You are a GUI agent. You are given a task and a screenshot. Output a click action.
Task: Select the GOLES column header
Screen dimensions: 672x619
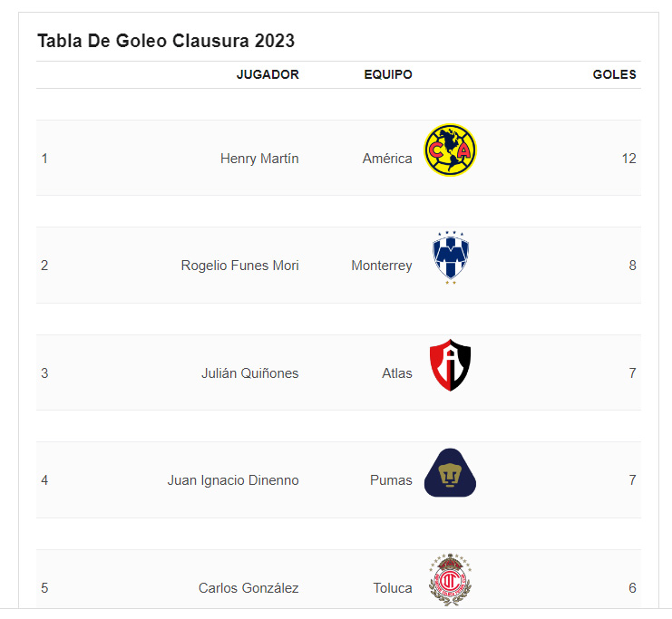pyautogui.click(x=614, y=74)
